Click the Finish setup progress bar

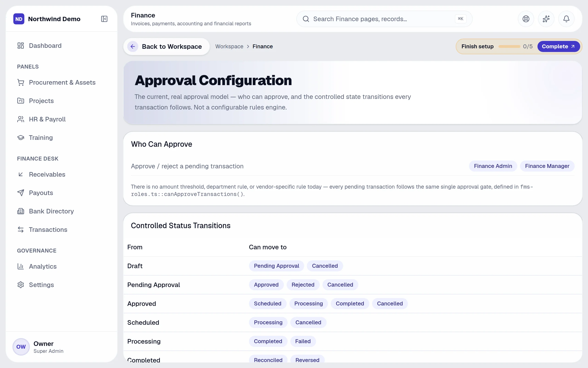tap(509, 46)
